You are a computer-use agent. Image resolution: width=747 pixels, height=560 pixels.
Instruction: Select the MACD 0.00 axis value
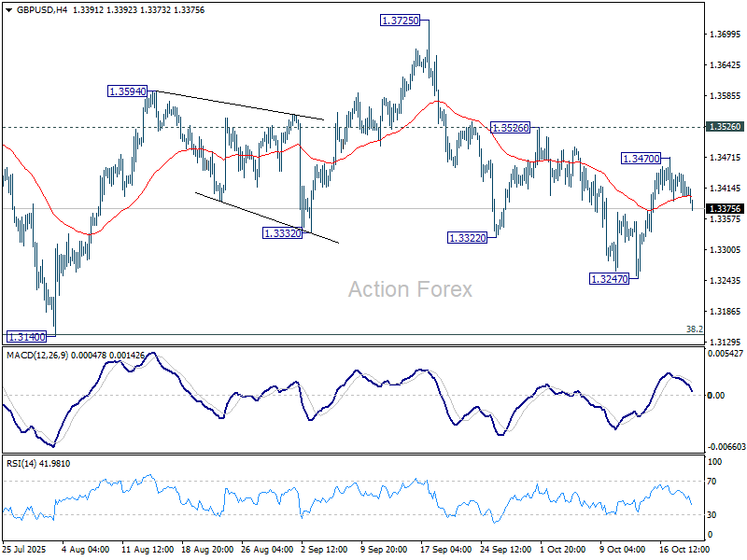716,396
